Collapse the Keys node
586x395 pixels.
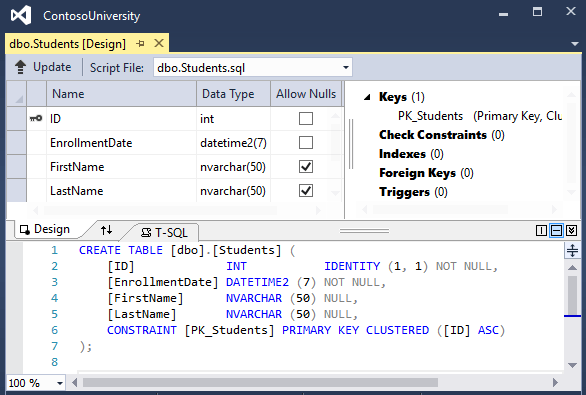click(x=367, y=97)
